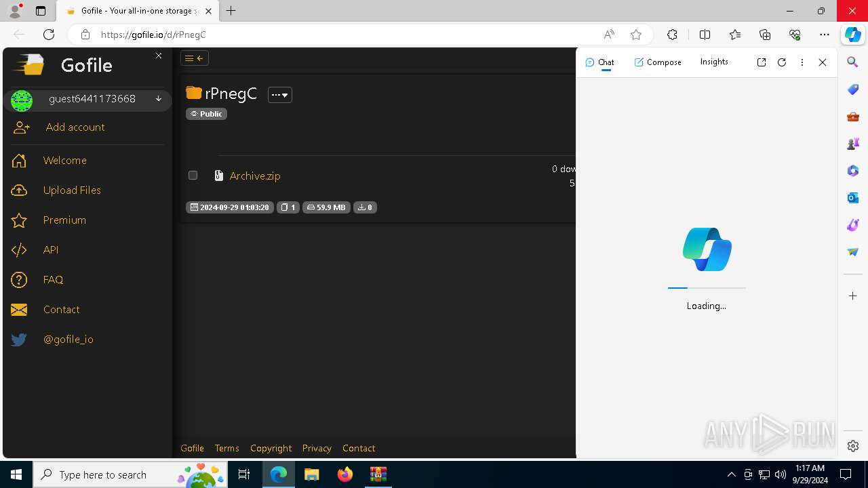Open Edge sidebar settings gear
The height and width of the screenshot is (488, 868).
tap(853, 446)
